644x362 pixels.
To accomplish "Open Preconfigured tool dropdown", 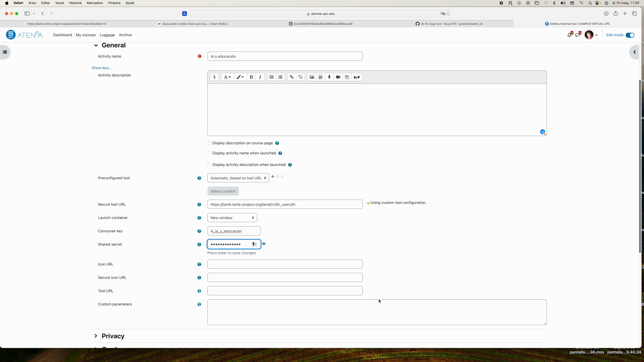I will (238, 178).
